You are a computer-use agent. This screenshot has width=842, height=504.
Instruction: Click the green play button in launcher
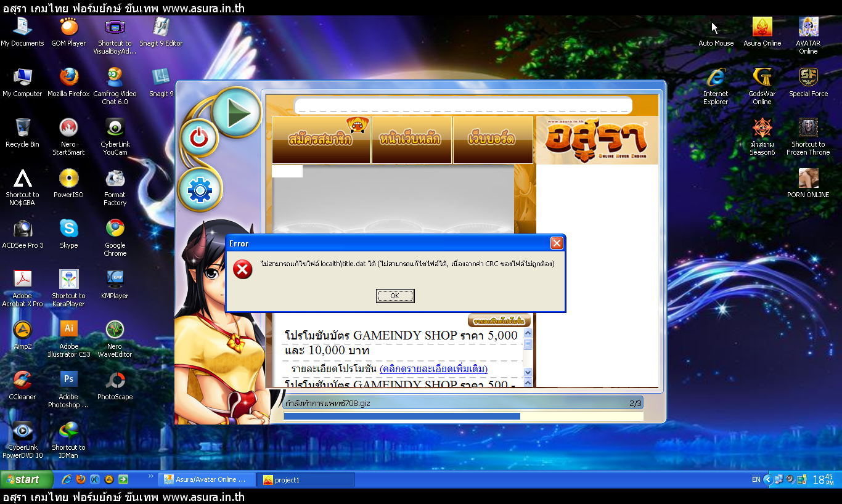[x=237, y=113]
